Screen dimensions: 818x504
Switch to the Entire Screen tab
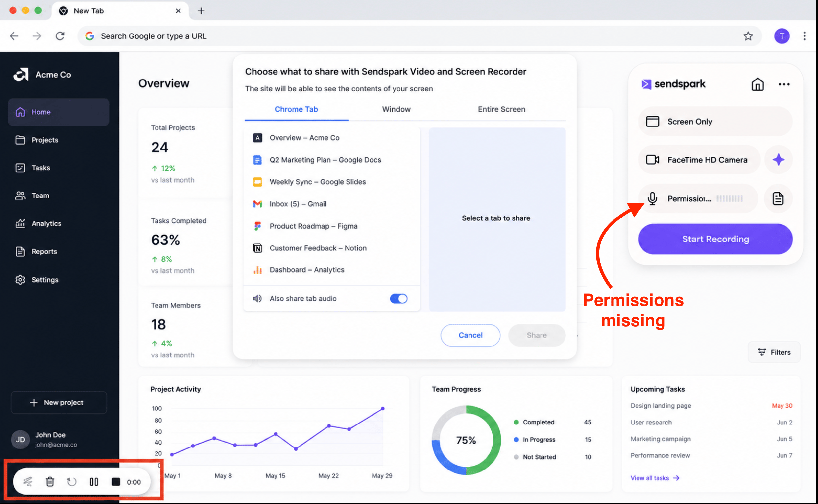click(501, 109)
